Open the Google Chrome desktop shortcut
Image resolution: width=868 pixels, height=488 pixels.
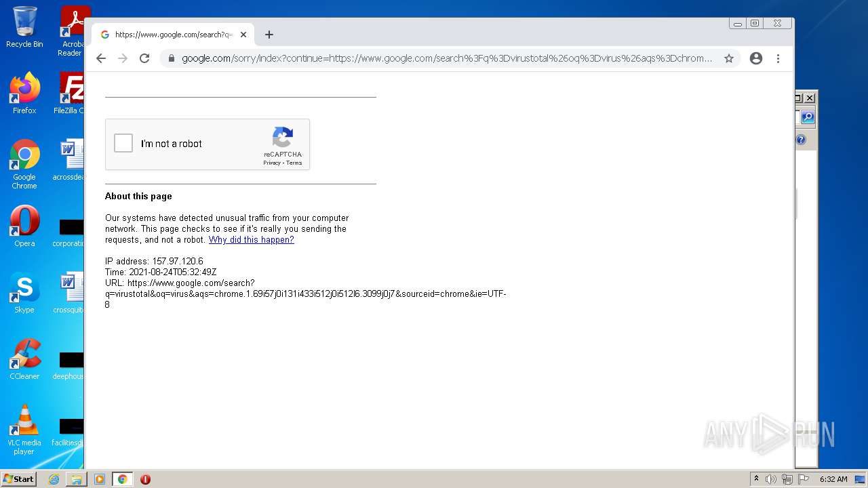tap(24, 164)
